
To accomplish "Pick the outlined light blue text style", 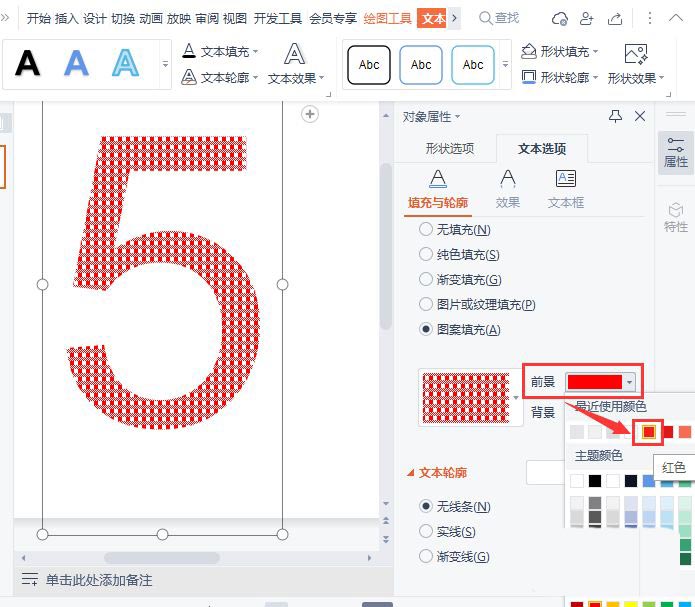I will point(125,64).
